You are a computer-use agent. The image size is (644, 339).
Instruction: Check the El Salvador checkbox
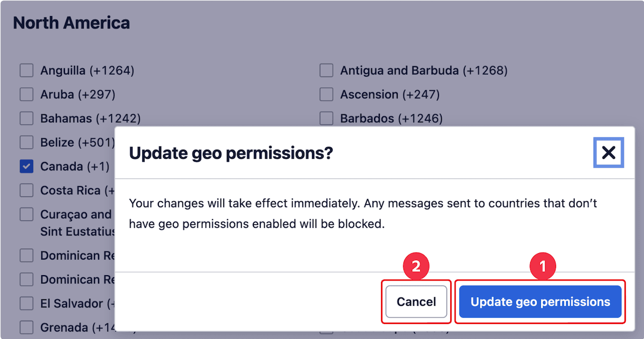click(26, 304)
